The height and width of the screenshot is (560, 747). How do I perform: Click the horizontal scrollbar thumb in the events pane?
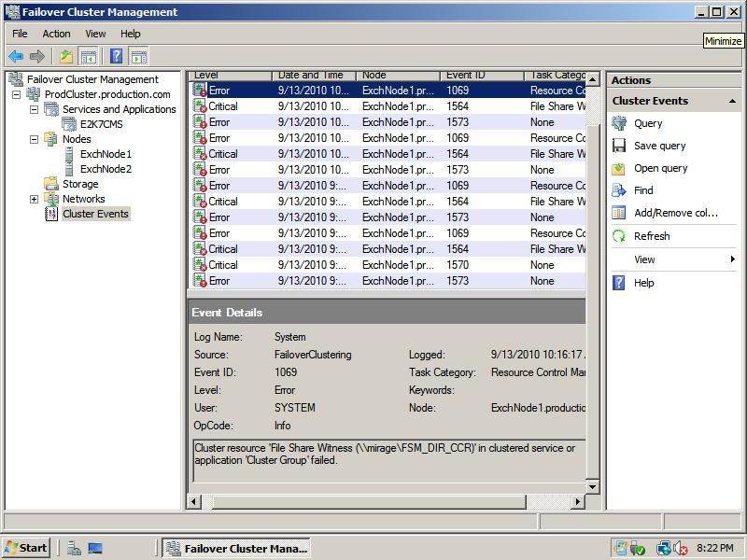coord(369,501)
